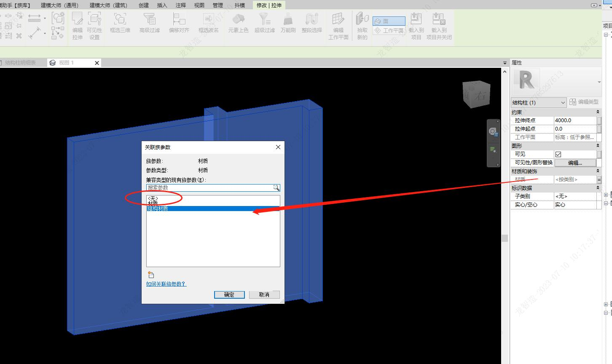Open 可见性设置 (Visibility Settings) tool
Viewport: 612px width, 364px height.
(x=94, y=25)
